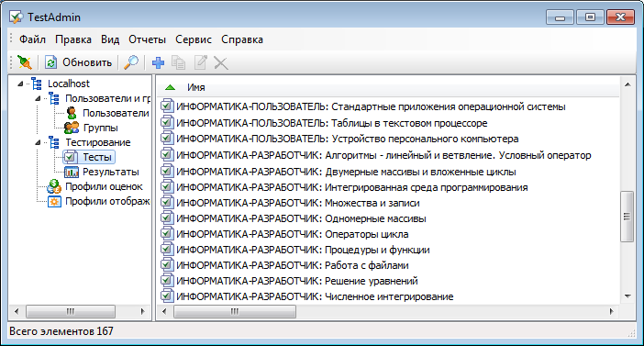Click the gray X delete icon
This screenshot has width=644, height=346.
pos(221,63)
